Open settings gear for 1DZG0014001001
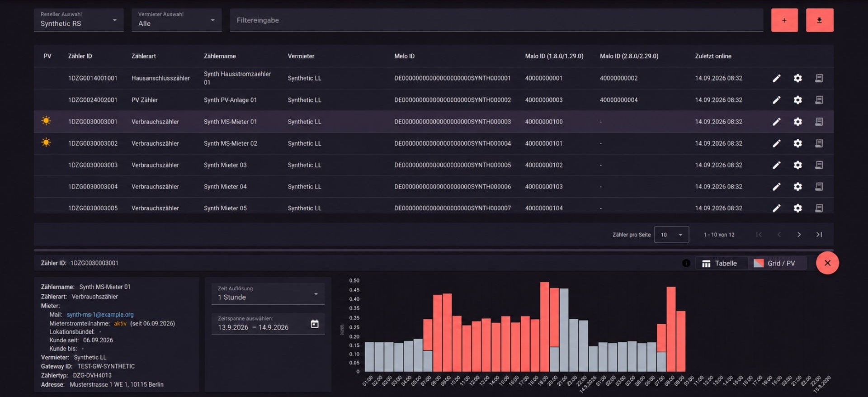Image resolution: width=868 pixels, height=397 pixels. click(798, 78)
